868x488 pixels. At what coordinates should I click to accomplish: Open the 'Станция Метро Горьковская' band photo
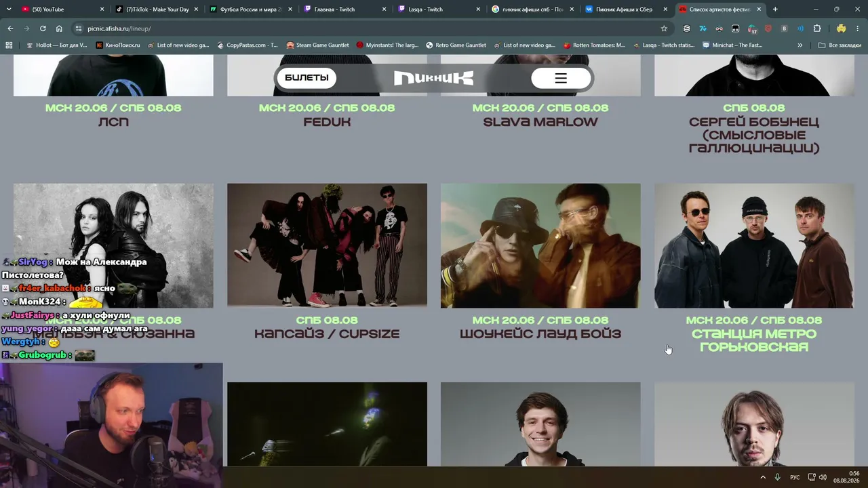point(754,245)
